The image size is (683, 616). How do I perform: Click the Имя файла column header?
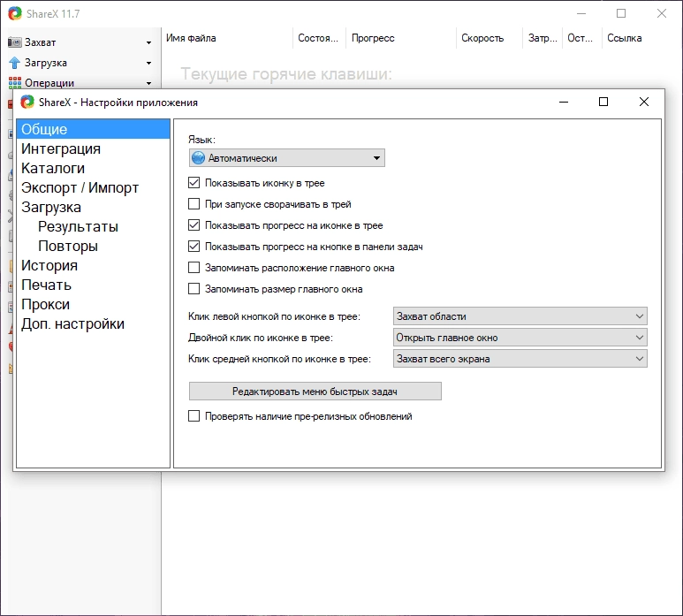pos(227,38)
